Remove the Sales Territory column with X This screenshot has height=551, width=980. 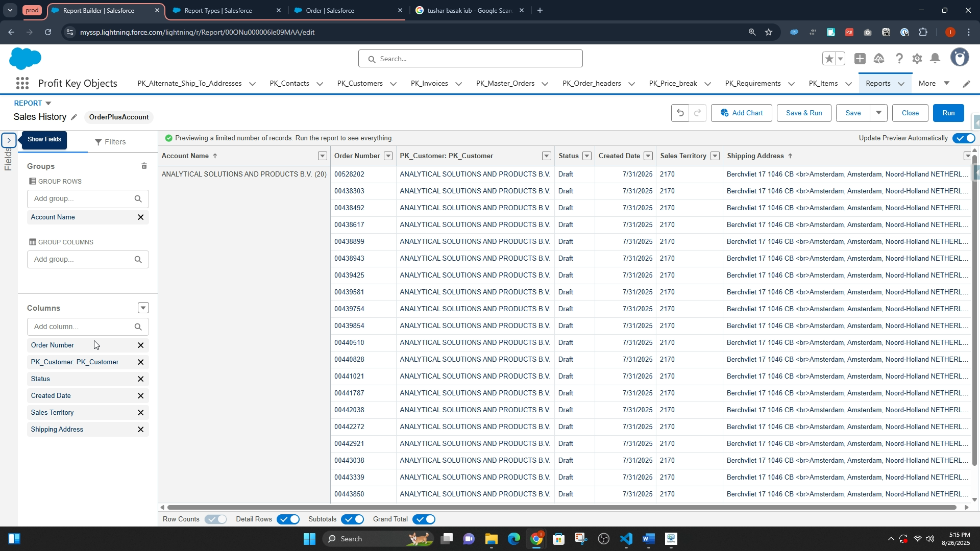click(140, 413)
